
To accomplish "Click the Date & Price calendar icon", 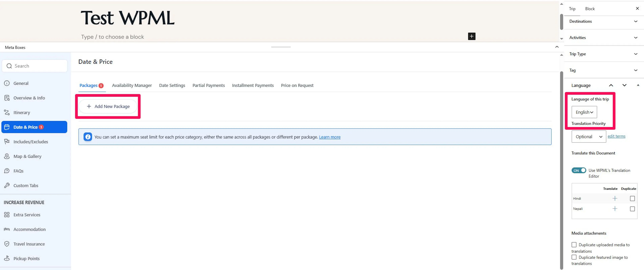I will click(x=7, y=127).
